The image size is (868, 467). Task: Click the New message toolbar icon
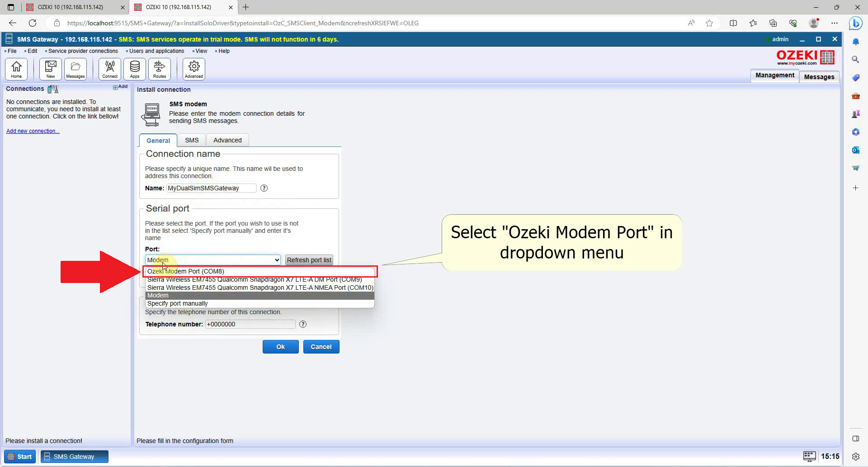coord(51,69)
